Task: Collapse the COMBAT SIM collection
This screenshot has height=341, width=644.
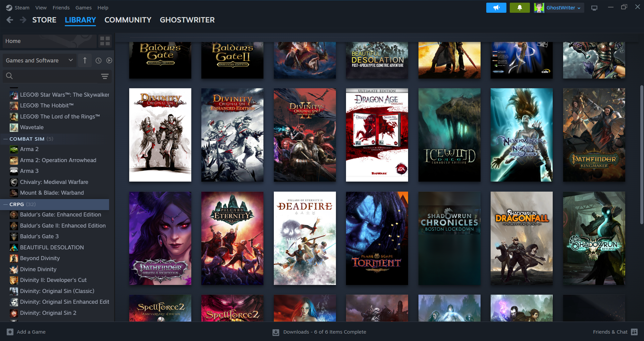Action: coord(5,139)
